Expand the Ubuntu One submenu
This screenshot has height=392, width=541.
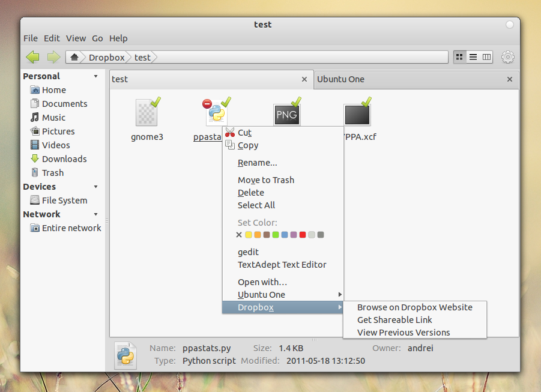tap(283, 295)
